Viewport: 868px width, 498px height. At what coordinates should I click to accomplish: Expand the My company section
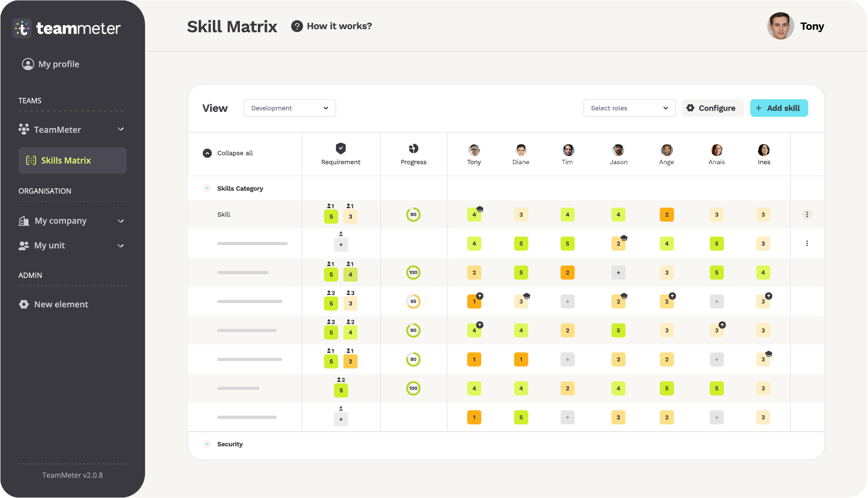(x=121, y=221)
